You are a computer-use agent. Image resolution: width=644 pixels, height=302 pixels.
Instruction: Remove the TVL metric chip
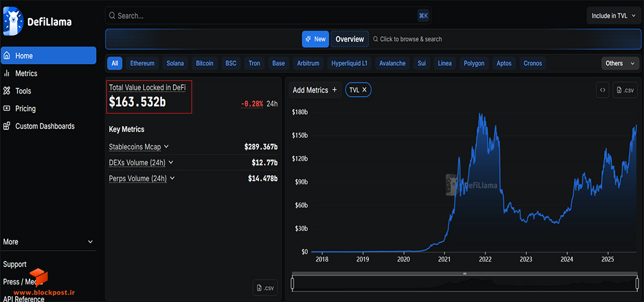tap(364, 90)
